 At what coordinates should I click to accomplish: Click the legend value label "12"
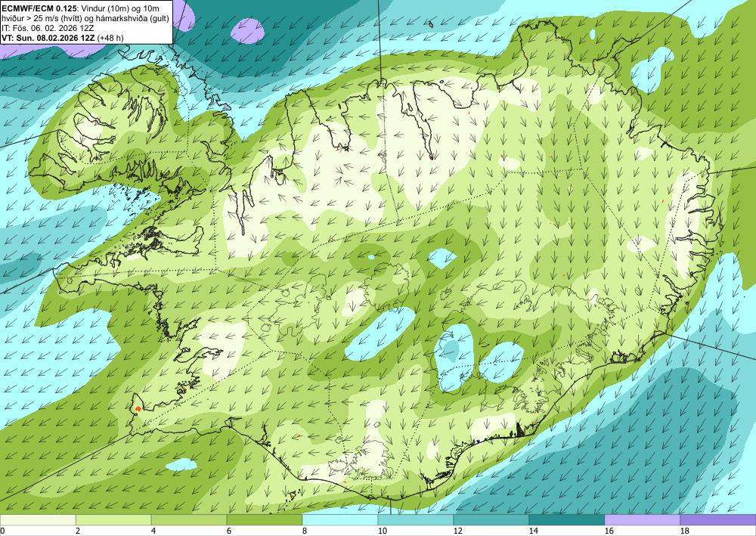[x=457, y=531]
